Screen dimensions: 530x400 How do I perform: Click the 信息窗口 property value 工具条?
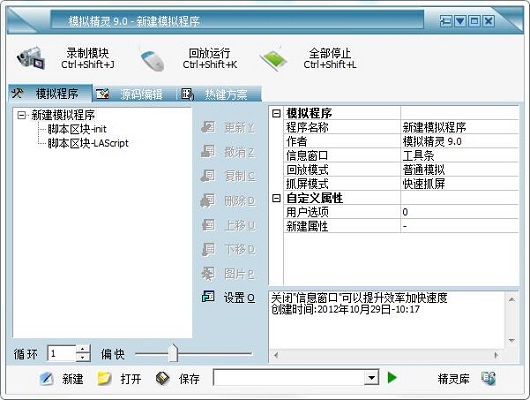[x=418, y=156]
